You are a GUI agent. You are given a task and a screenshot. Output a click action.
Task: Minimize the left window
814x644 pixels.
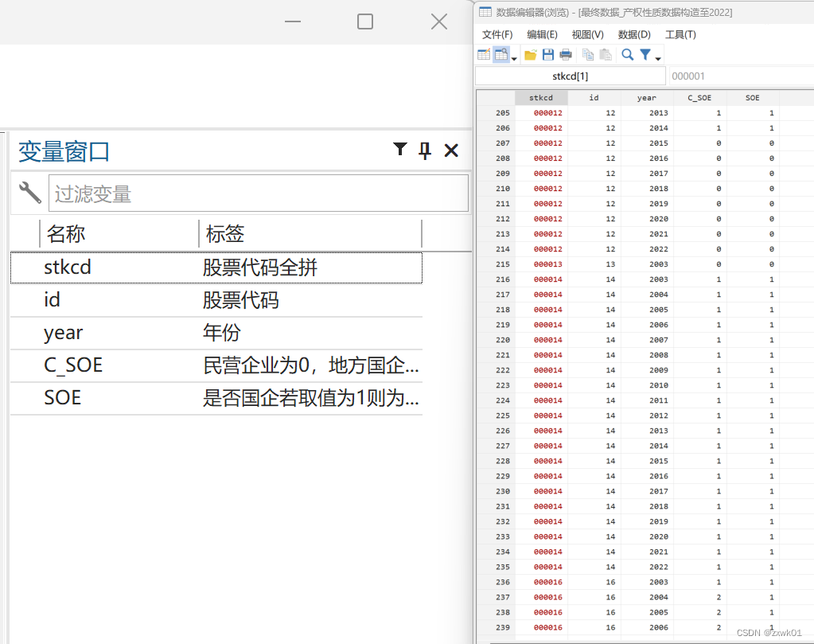293,21
